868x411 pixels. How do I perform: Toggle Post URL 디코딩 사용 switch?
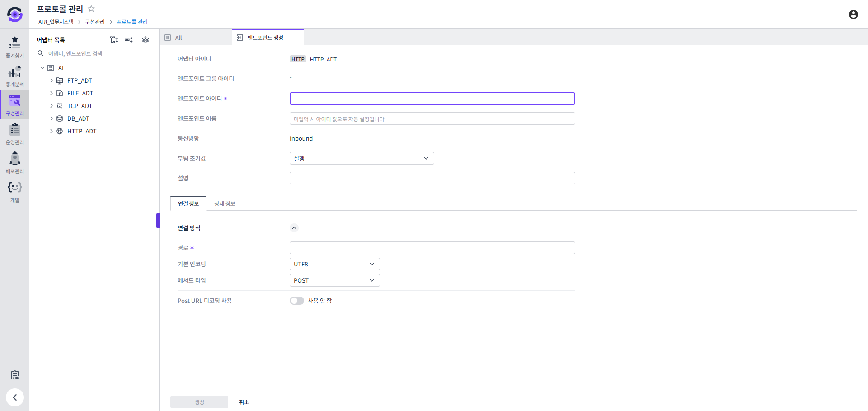[297, 301]
